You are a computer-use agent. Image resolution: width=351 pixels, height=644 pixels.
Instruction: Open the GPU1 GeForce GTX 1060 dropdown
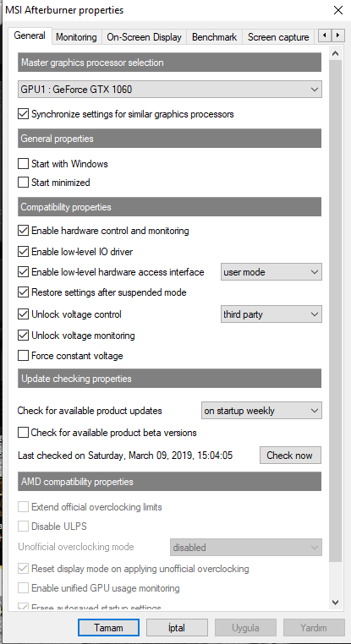pos(170,89)
